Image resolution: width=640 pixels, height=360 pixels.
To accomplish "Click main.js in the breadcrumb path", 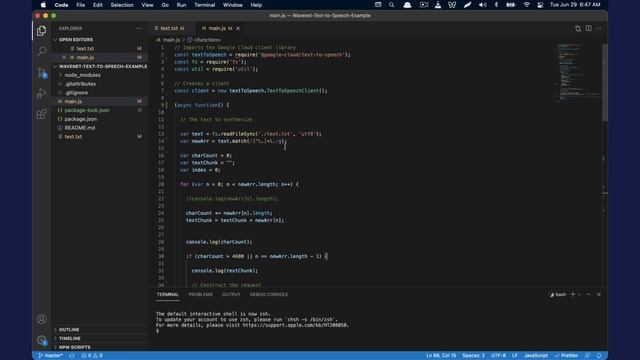I will [171, 40].
